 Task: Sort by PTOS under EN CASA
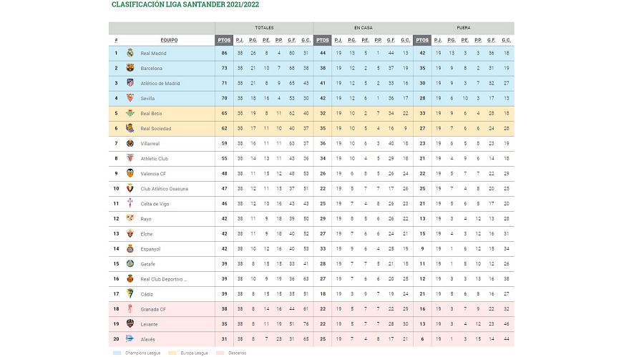(323, 40)
